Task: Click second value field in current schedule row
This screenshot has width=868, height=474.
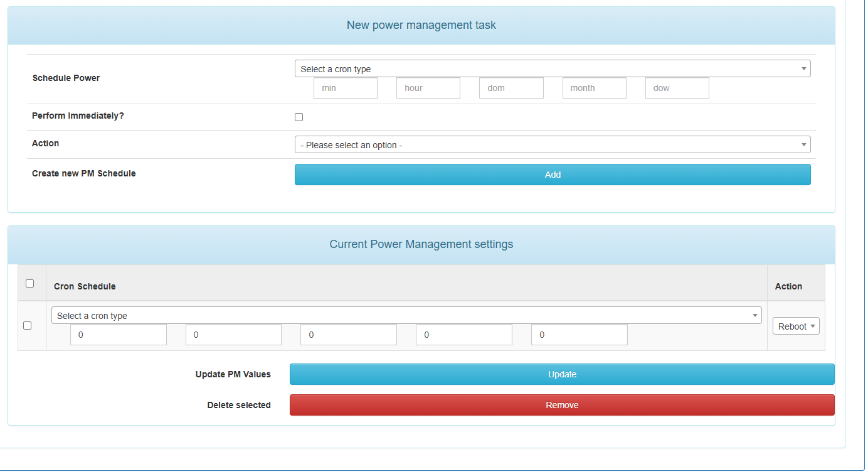Action: [x=233, y=335]
